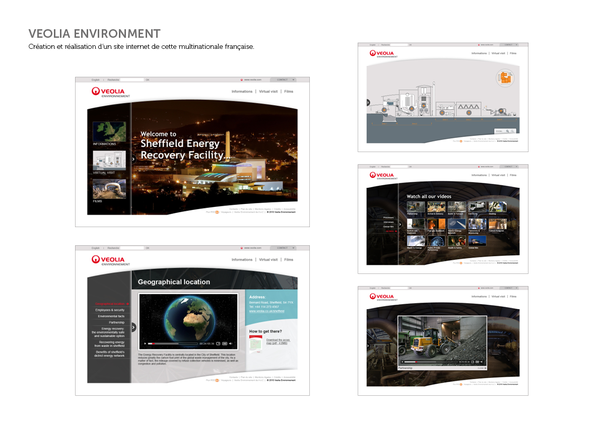Click volume icon on Earth video player
Screen dimensions: 600x424
click(230, 344)
